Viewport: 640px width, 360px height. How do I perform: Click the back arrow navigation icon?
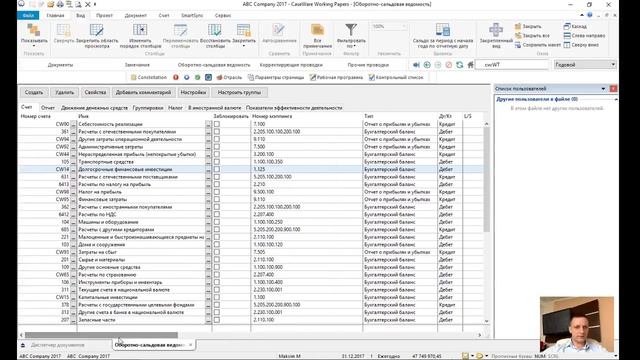coord(416,65)
